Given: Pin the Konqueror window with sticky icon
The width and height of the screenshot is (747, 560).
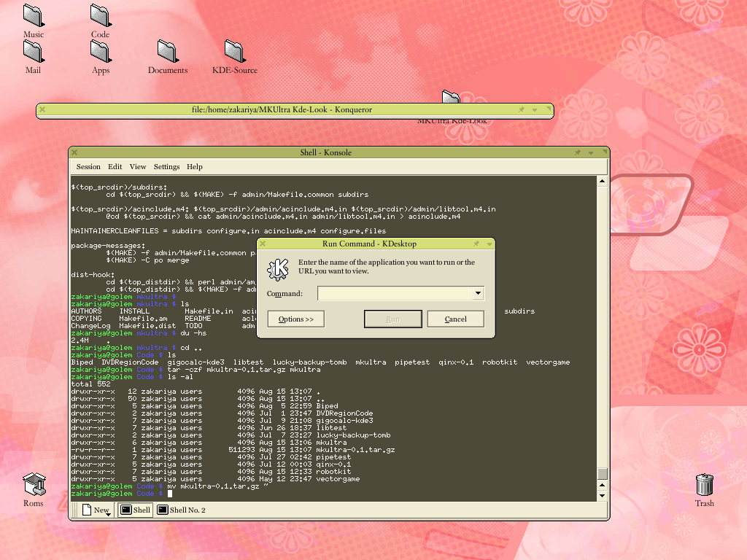Looking at the screenshot, I should (522, 109).
